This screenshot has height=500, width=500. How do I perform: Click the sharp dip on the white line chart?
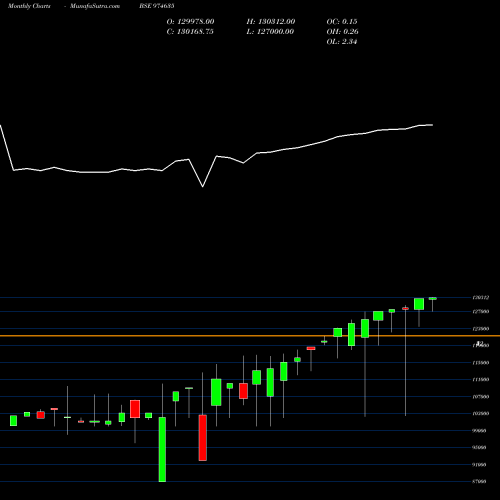point(203,186)
